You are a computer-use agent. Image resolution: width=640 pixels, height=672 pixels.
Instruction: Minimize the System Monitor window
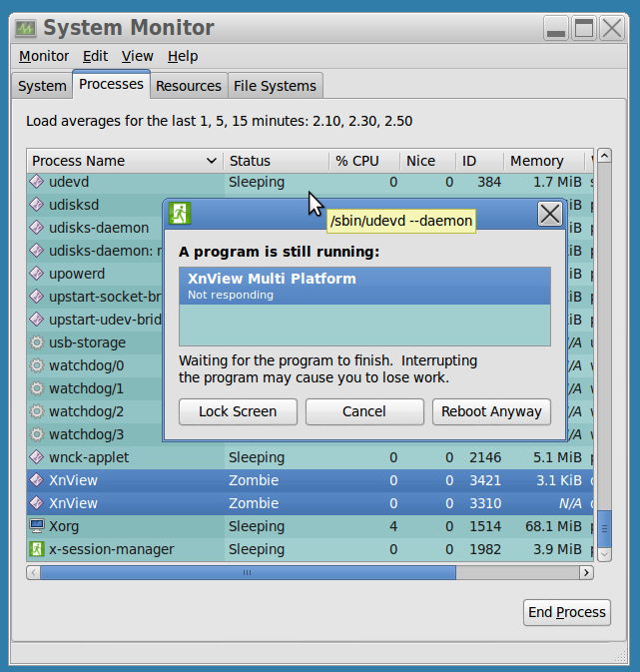[x=556, y=28]
